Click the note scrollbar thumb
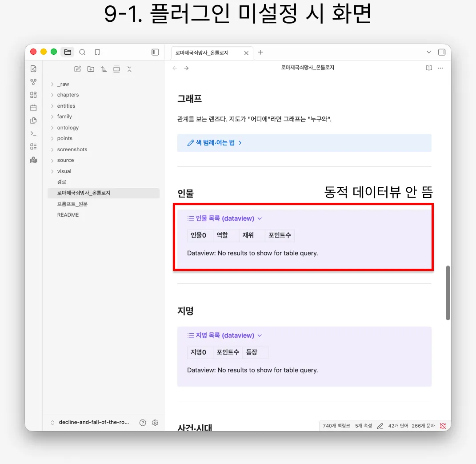This screenshot has height=464, width=476. [x=448, y=293]
